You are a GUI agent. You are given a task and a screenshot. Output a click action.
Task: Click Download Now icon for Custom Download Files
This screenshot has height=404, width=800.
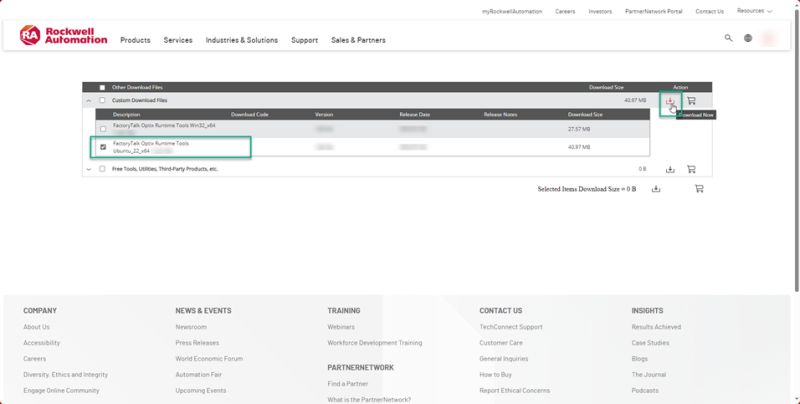point(670,101)
